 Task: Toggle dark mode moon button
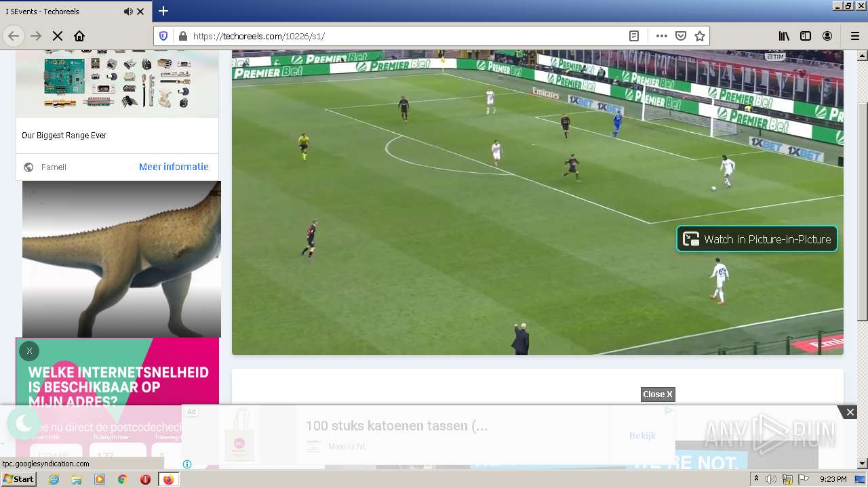pyautogui.click(x=24, y=424)
